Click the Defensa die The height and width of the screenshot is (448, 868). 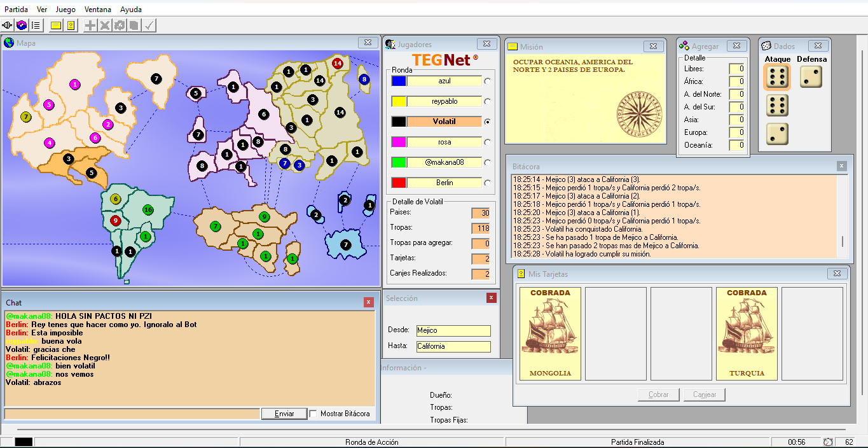pyautogui.click(x=811, y=77)
